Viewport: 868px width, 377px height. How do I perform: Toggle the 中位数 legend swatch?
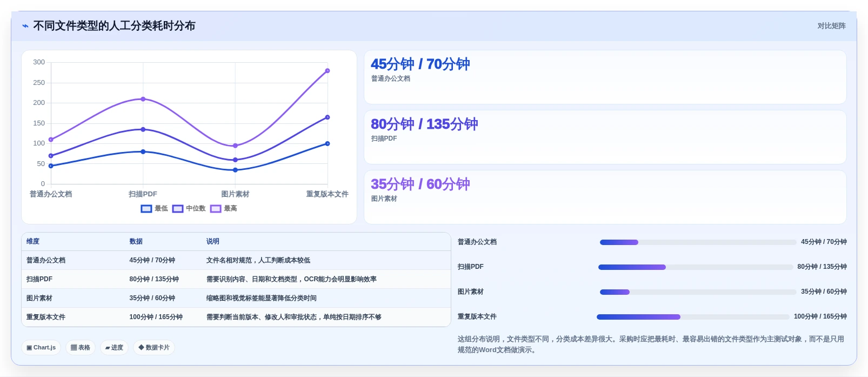point(178,209)
